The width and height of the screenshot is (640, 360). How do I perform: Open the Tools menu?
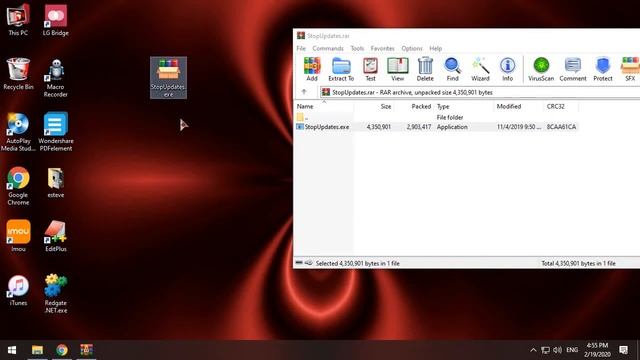357,48
